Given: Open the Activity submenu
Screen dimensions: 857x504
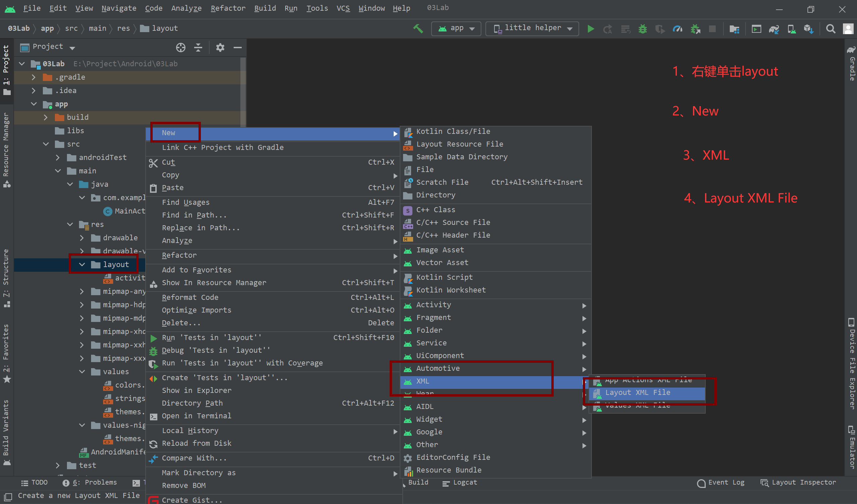Looking at the screenshot, I should tap(496, 305).
